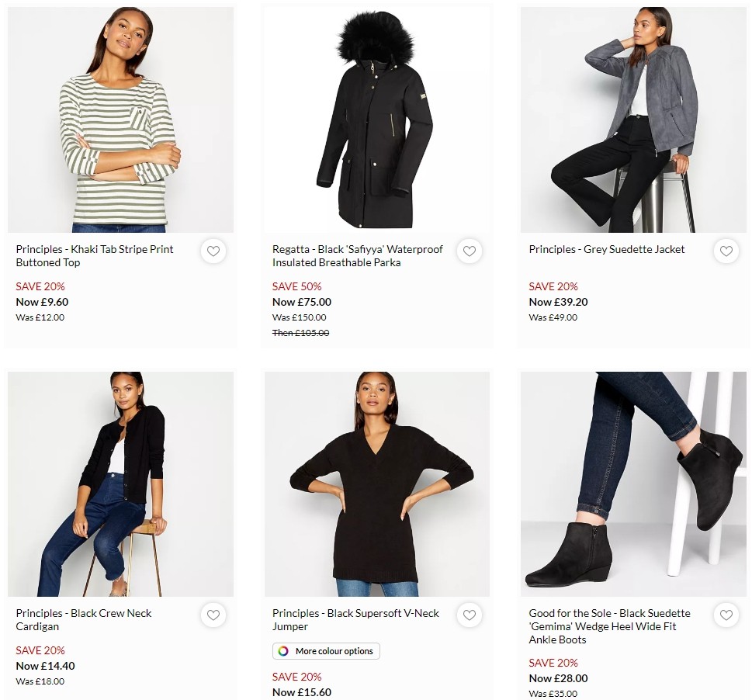
Task: Add the Black Supersoft V-Neck Jumper to wishlist
Action: coord(470,615)
